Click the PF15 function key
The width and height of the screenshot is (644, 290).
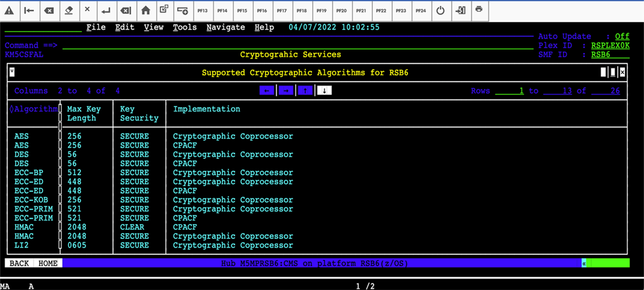(243, 10)
